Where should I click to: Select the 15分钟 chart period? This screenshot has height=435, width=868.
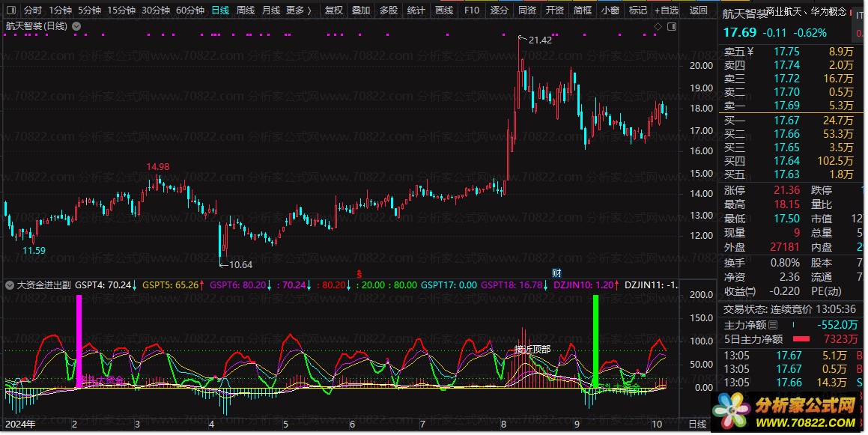point(121,10)
